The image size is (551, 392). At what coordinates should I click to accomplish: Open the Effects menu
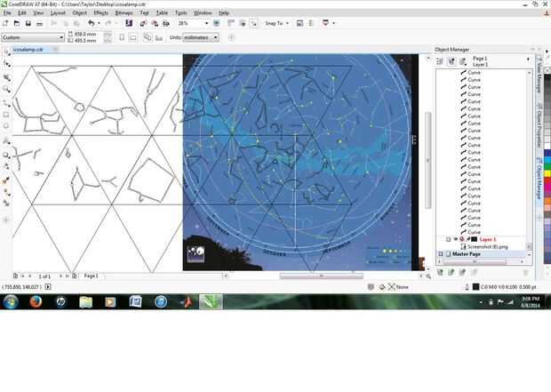[x=101, y=13]
